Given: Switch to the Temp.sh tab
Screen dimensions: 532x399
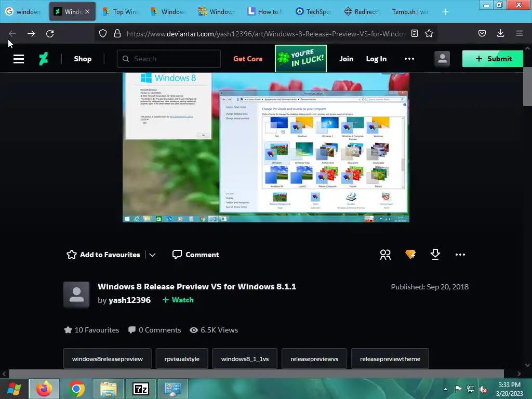Looking at the screenshot, I should pos(410,11).
